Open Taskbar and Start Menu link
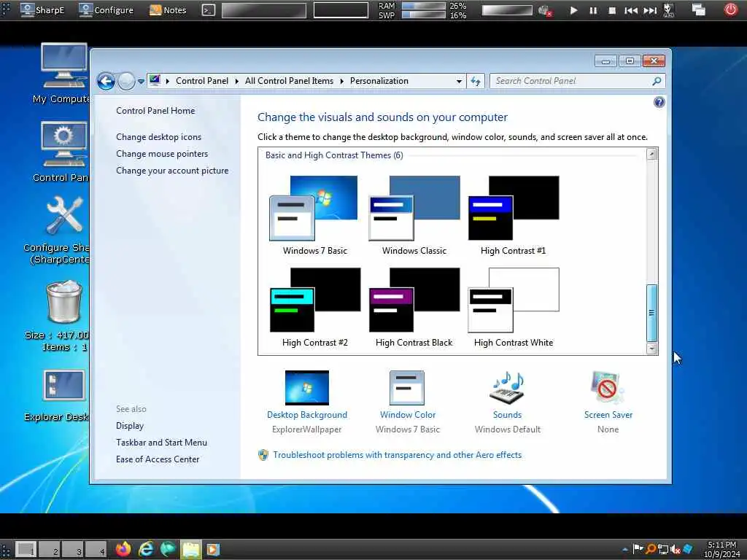747x560 pixels. 161,443
